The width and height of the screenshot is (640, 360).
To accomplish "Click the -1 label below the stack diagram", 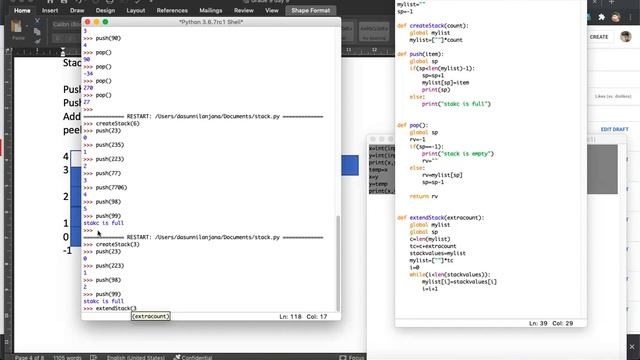I will coord(67,251).
